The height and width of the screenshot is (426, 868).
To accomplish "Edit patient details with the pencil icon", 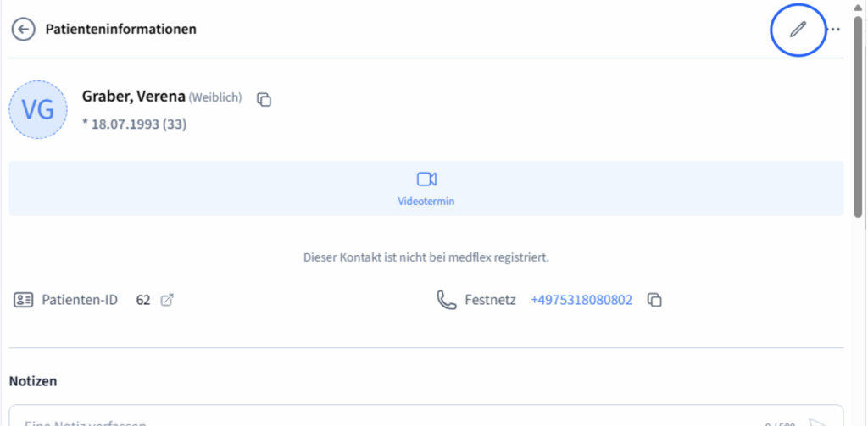I will click(x=798, y=30).
